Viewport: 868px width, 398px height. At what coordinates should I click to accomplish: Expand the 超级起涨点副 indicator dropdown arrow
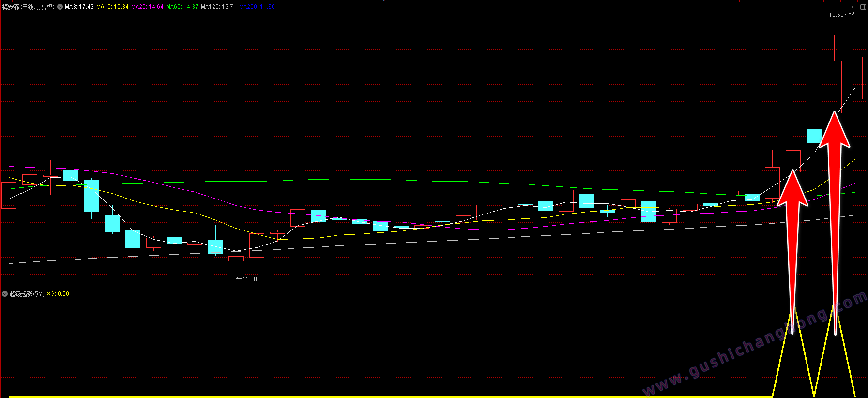5,294
